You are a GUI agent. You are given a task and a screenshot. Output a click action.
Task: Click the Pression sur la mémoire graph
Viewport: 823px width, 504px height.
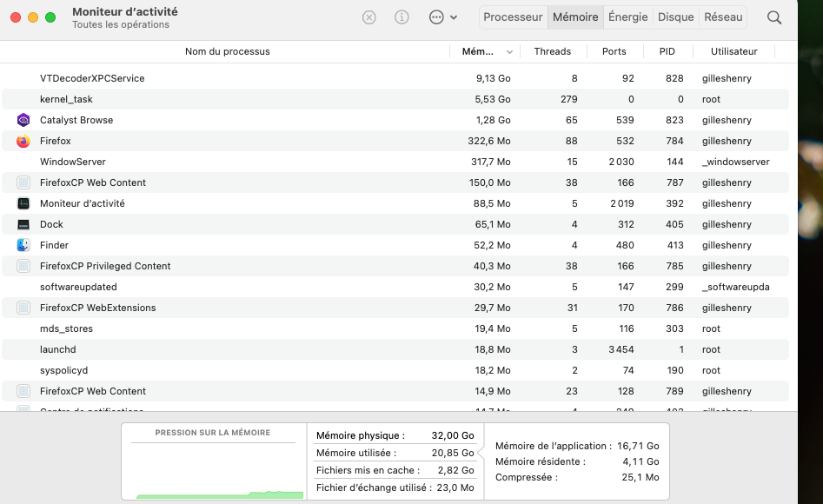(215, 462)
